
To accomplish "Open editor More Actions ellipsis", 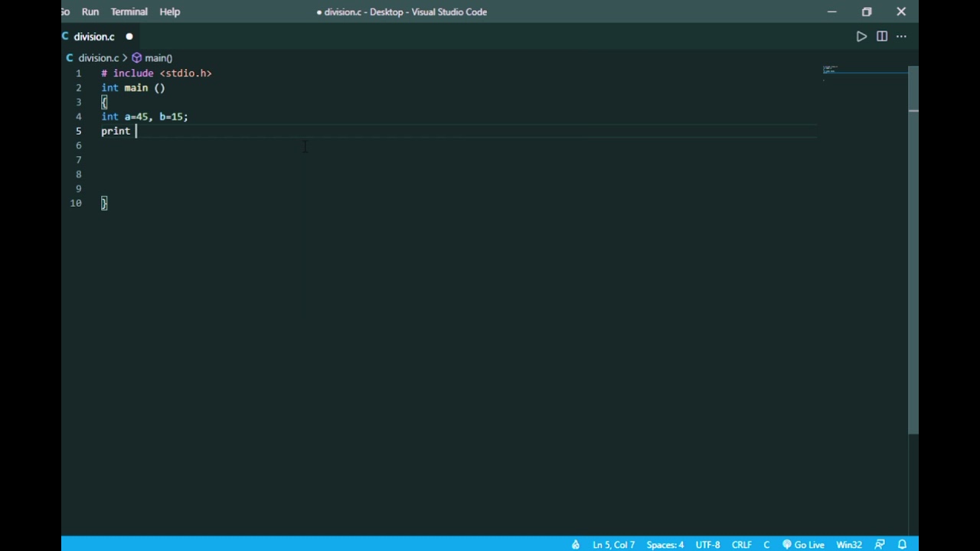I will (x=902, y=37).
